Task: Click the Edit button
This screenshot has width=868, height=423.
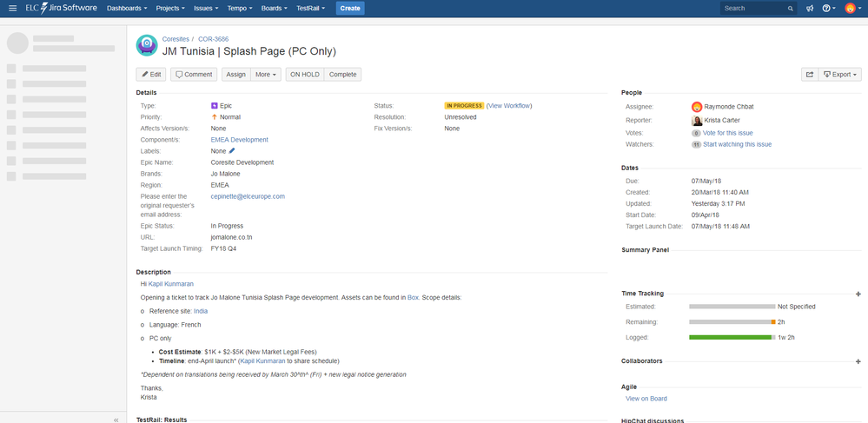Action: tap(151, 74)
